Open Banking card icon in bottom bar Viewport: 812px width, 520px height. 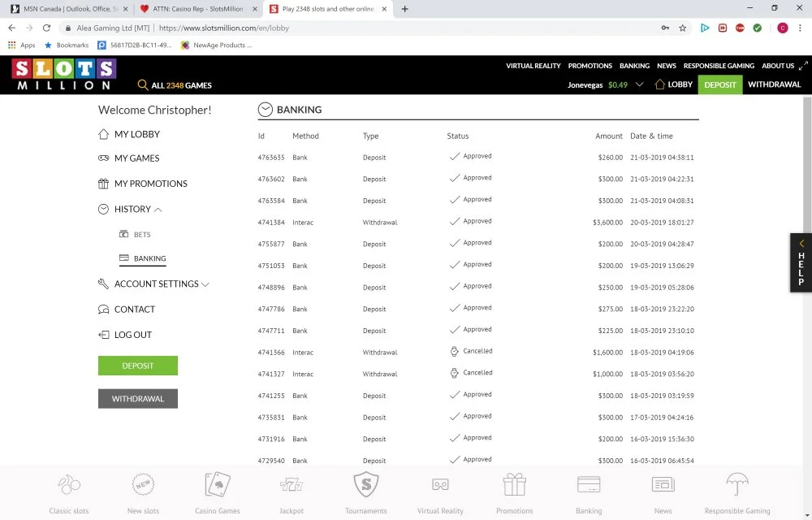point(589,485)
